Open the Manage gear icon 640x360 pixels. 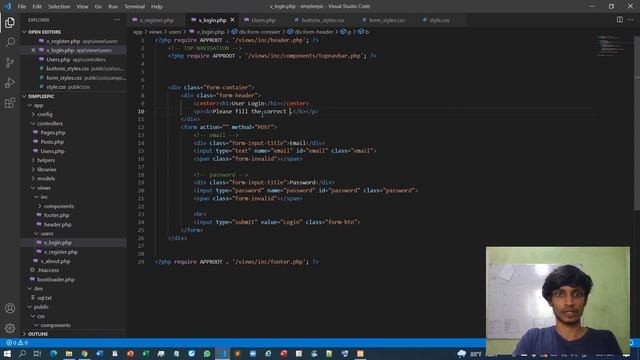click(10, 328)
